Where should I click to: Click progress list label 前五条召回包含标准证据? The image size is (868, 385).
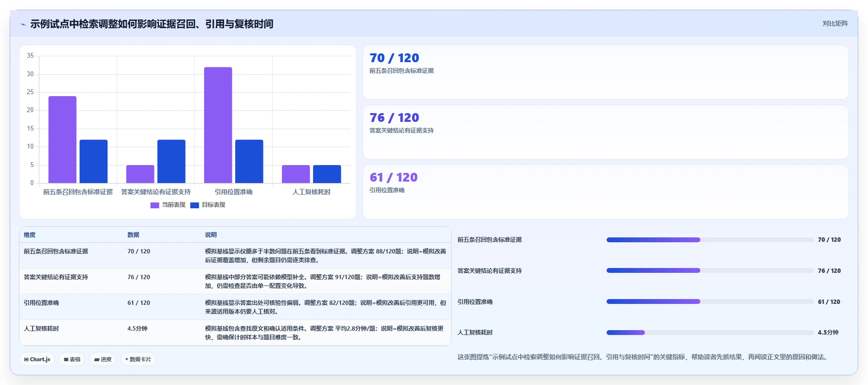tap(489, 240)
